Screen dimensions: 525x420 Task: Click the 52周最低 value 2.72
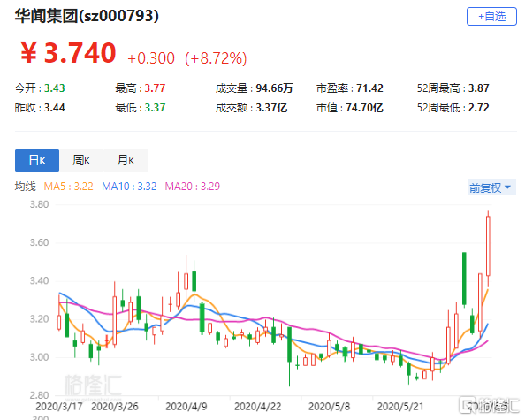pyautogui.click(x=479, y=108)
